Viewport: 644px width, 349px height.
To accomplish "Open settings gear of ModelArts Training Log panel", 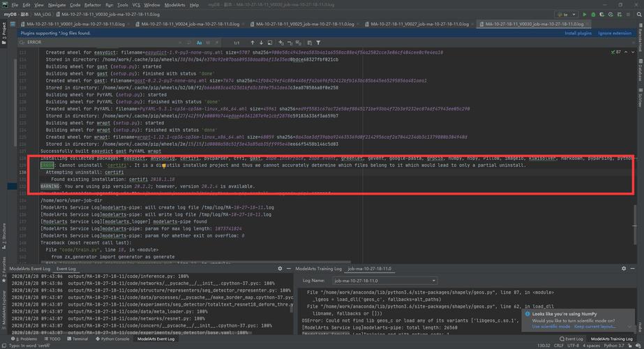I will (624, 269).
